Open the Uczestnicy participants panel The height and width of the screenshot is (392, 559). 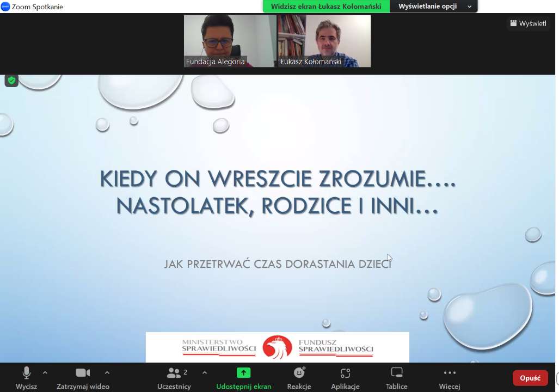click(174, 373)
